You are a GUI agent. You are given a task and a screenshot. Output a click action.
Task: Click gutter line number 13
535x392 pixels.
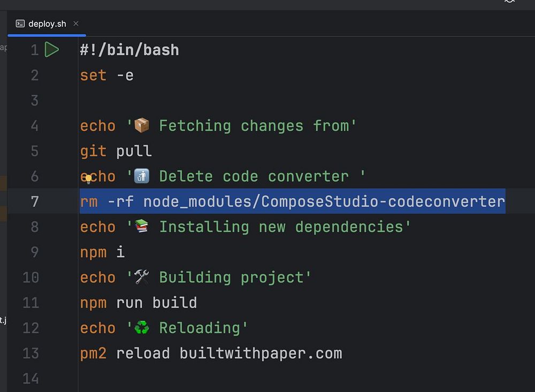(x=30, y=353)
